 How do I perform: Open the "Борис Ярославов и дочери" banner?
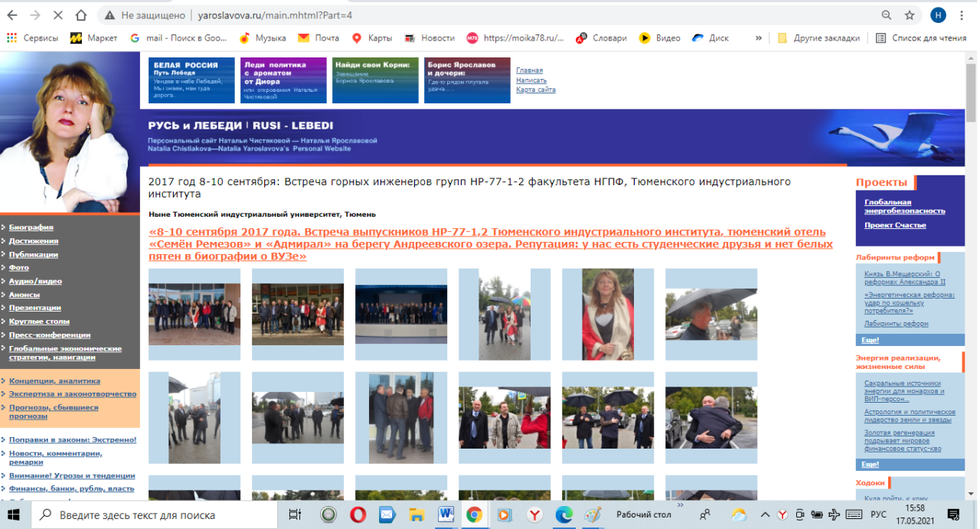click(467, 80)
